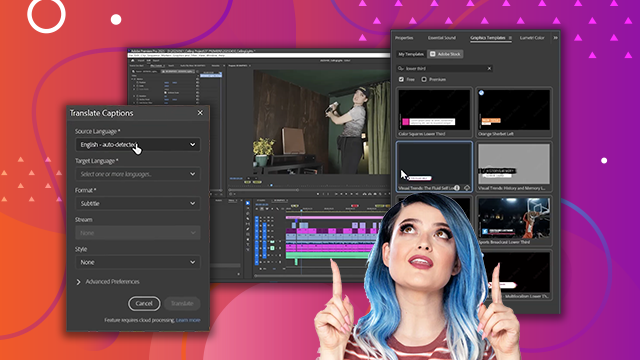Select the long pink clip on top track

click(x=333, y=218)
